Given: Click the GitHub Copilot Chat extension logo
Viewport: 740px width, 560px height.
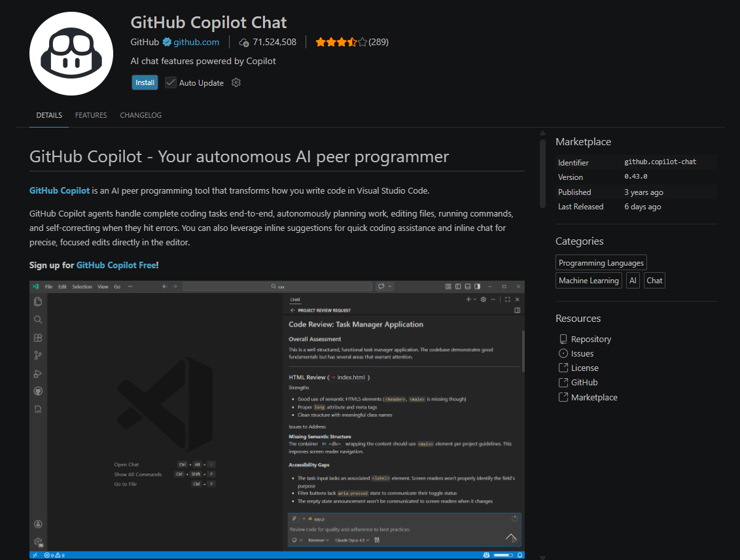Looking at the screenshot, I should 71,54.
